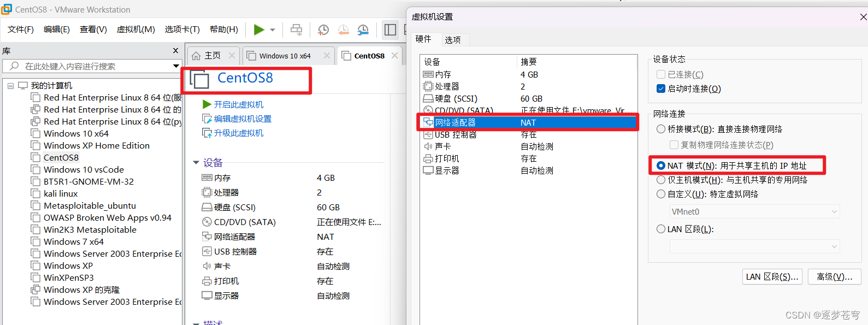
Task: Select Windows 7 x64 in library tree
Action: coord(74,241)
